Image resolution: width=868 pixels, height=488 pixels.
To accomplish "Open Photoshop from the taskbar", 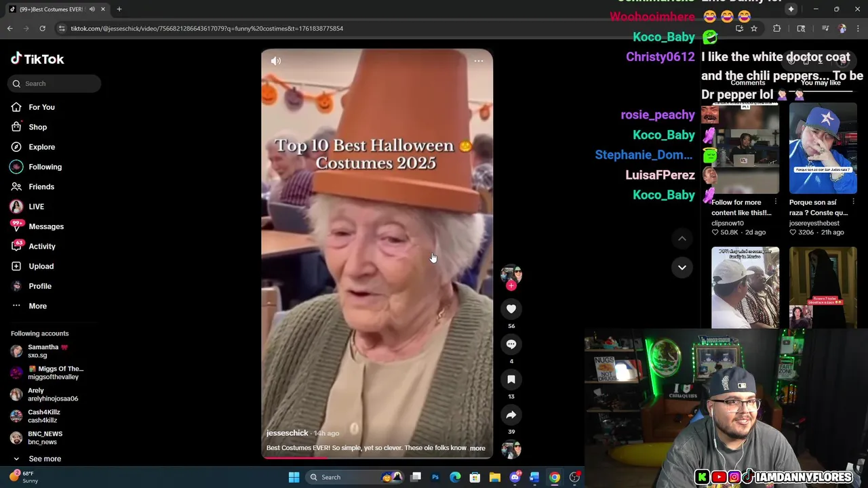I will pyautogui.click(x=435, y=477).
